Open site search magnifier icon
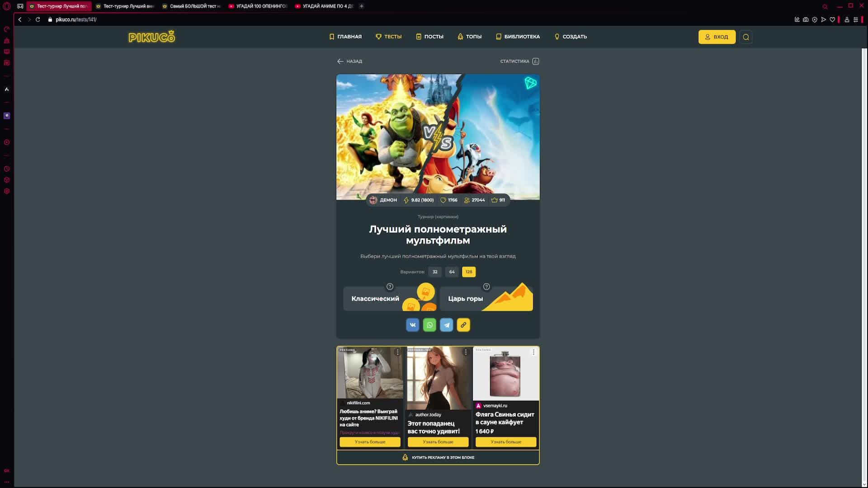This screenshot has width=868, height=488. tap(746, 37)
